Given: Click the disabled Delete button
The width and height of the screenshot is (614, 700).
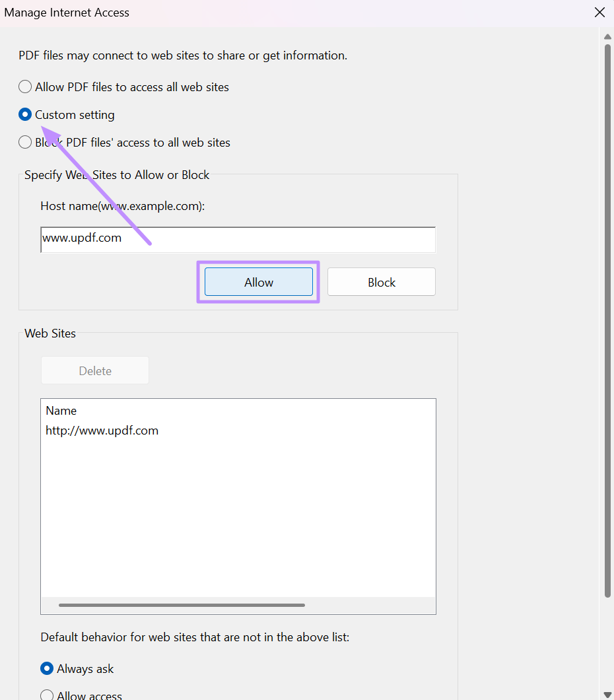Looking at the screenshot, I should click(x=95, y=370).
